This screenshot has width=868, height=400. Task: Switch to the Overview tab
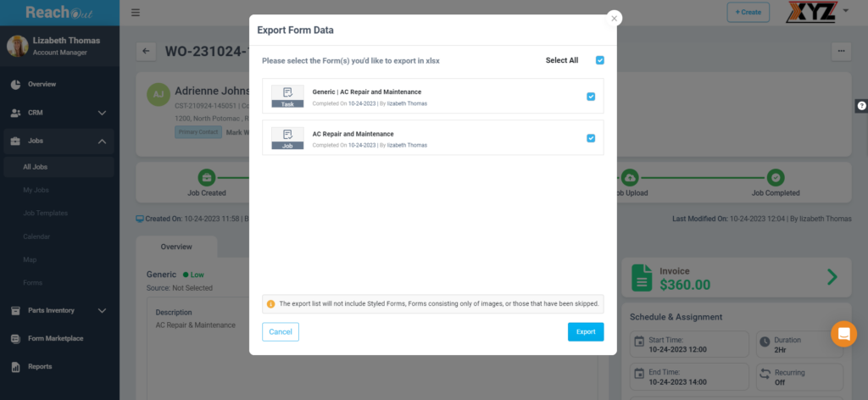point(176,247)
